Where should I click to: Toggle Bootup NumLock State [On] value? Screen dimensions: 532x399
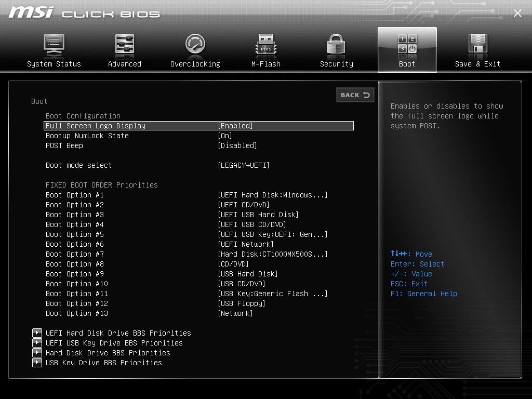click(x=225, y=136)
